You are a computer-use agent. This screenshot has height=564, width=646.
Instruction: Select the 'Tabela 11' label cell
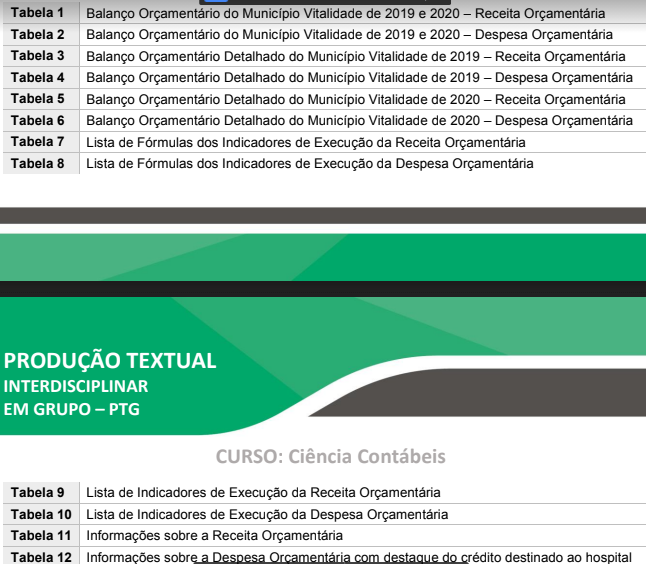pos(41,536)
